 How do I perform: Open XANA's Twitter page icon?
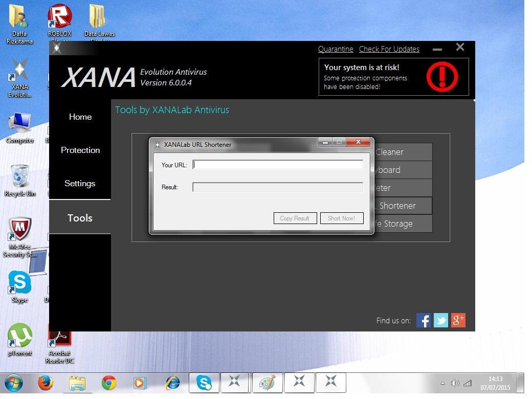click(441, 320)
